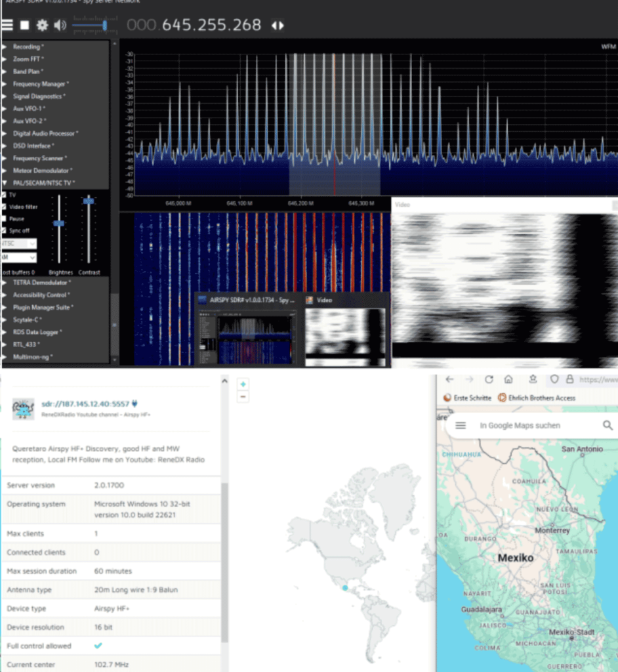This screenshot has width=618, height=672.
Task: Reload the browser page
Action: [489, 379]
